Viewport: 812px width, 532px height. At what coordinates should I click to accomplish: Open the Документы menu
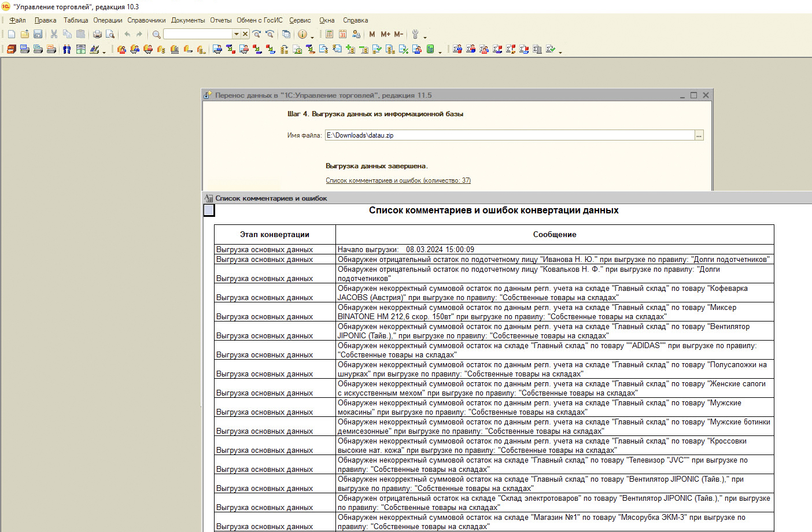(188, 20)
